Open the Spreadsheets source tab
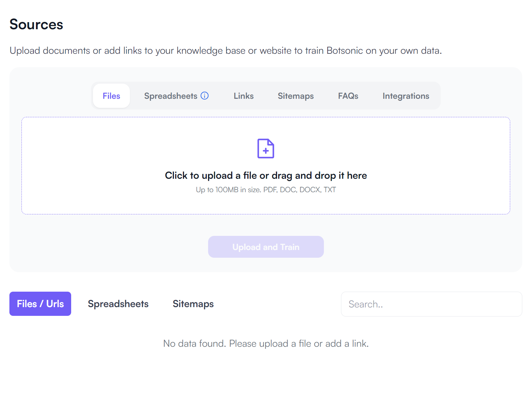The height and width of the screenshot is (419, 532). [171, 96]
